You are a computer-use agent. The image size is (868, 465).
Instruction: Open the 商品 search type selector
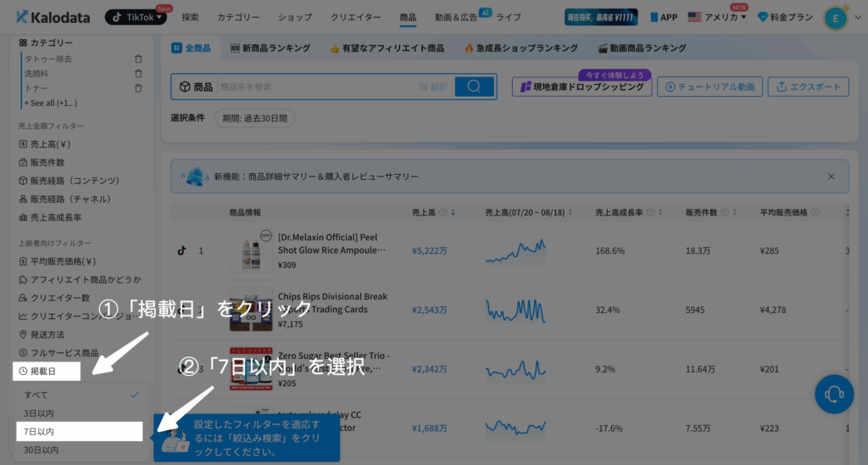(196, 87)
